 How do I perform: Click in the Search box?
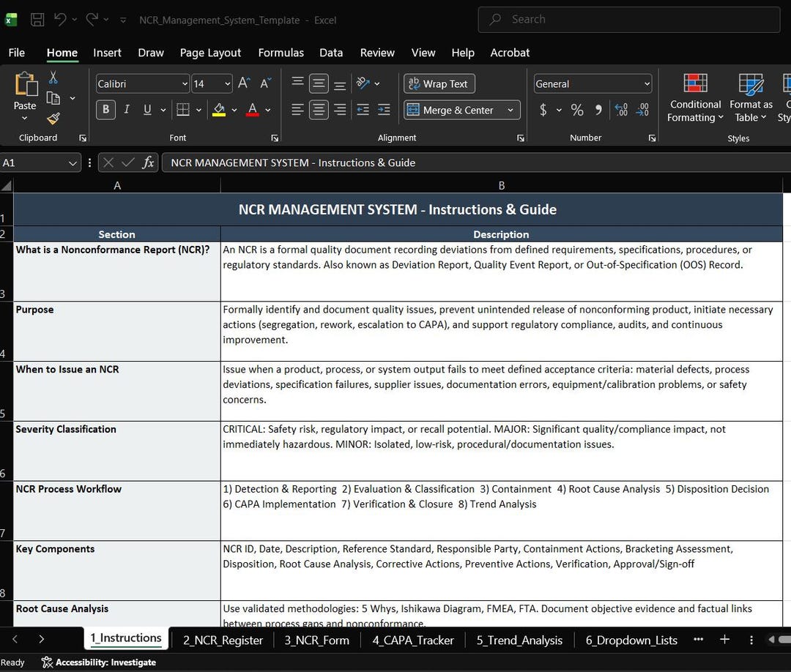629,19
